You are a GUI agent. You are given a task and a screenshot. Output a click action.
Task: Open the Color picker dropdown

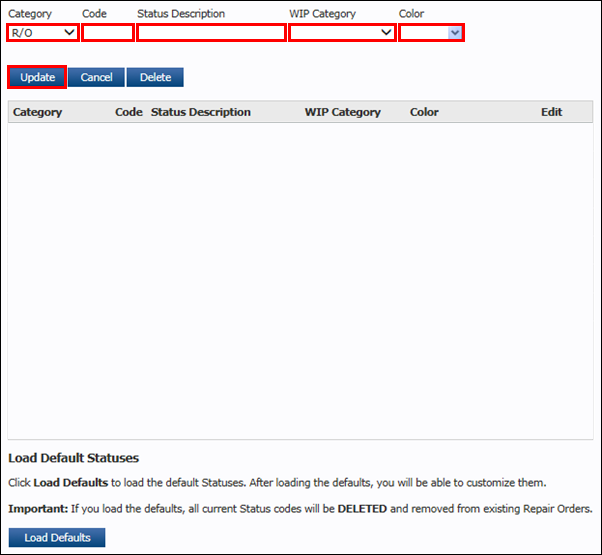point(431,33)
